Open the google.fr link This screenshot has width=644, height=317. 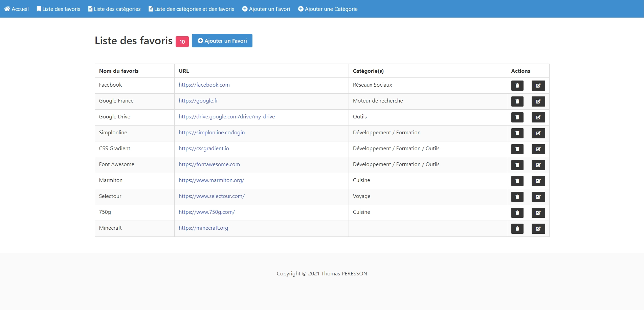[x=198, y=101]
